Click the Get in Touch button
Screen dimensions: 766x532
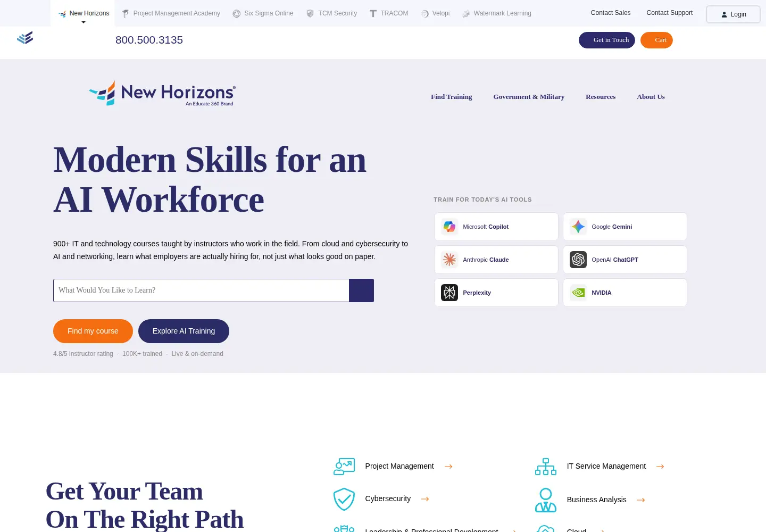607,40
